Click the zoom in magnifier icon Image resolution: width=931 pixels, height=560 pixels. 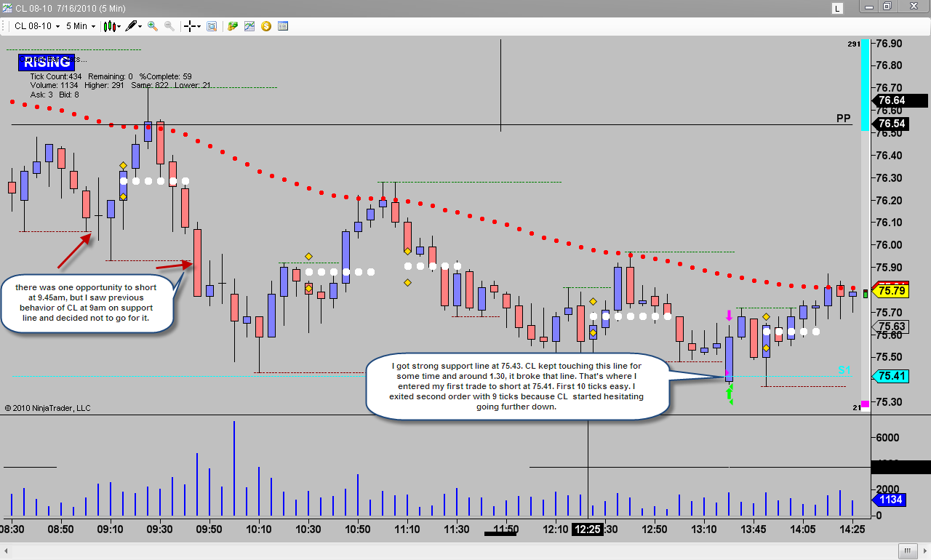click(153, 26)
